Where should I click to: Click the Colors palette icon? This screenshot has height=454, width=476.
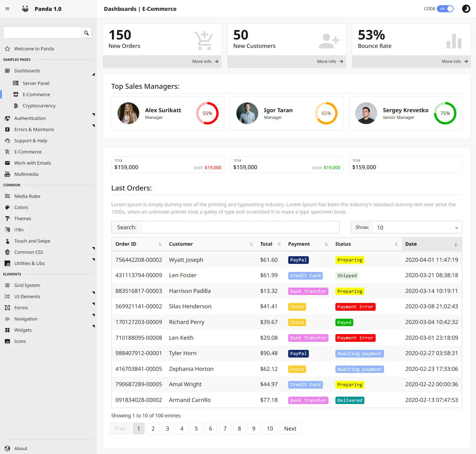point(7,207)
